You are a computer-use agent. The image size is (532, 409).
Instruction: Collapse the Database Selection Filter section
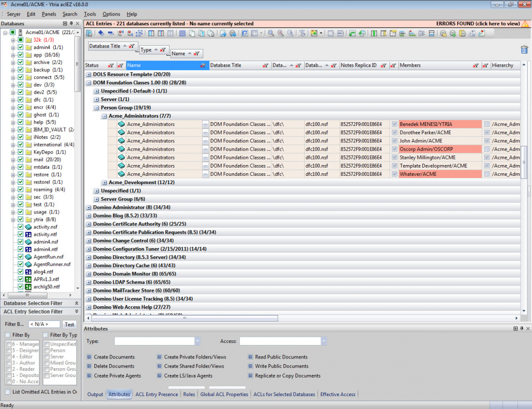tap(77, 303)
